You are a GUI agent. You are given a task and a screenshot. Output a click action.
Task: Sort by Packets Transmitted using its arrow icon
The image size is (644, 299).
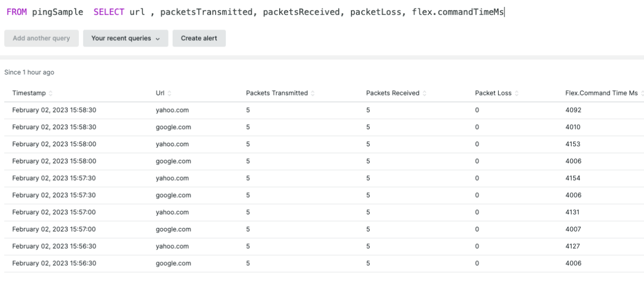(313, 93)
